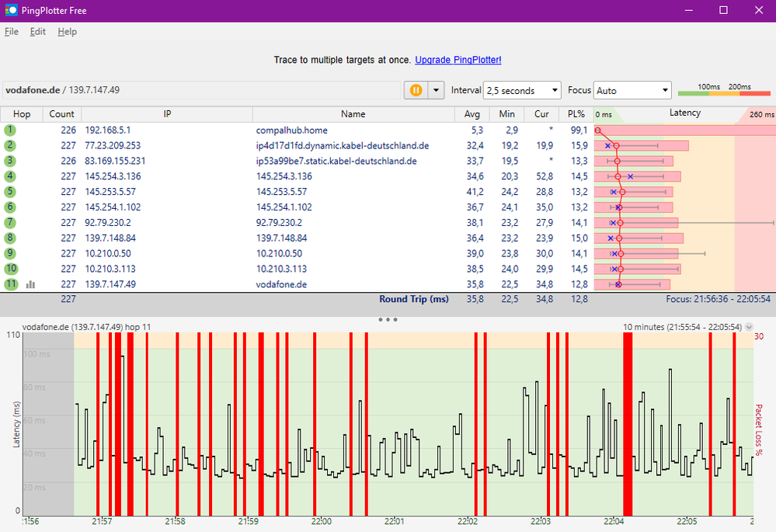Viewport: 776px width, 532px height.
Task: Open the Edit menu
Action: (x=38, y=32)
